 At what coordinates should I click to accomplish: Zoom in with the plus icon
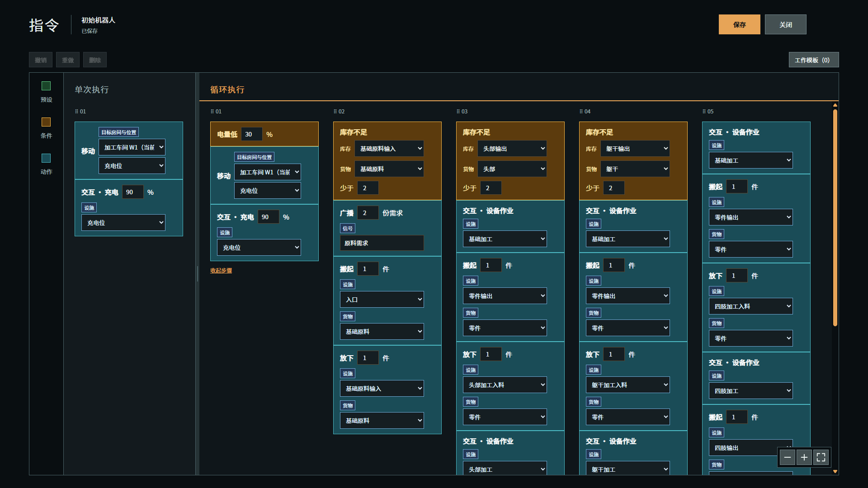click(x=804, y=457)
